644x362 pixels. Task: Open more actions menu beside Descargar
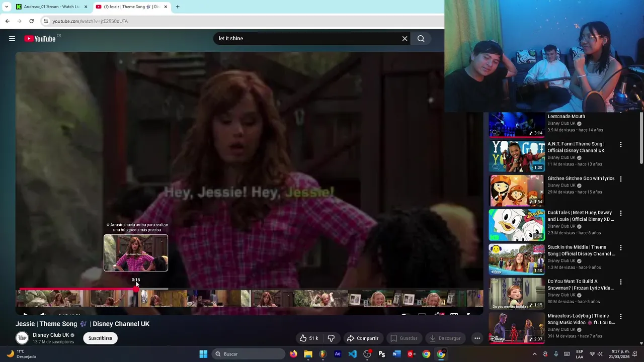(477, 338)
